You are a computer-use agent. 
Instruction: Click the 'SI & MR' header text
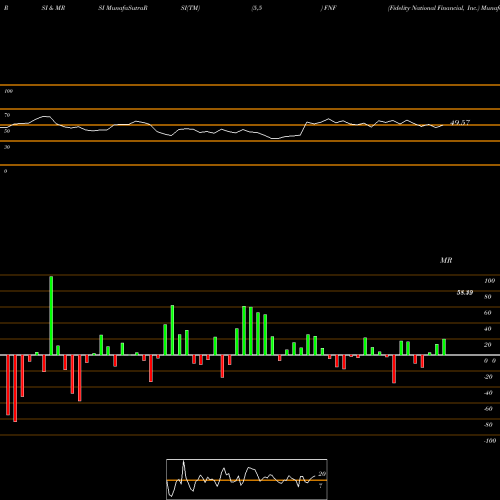pos(53,8)
